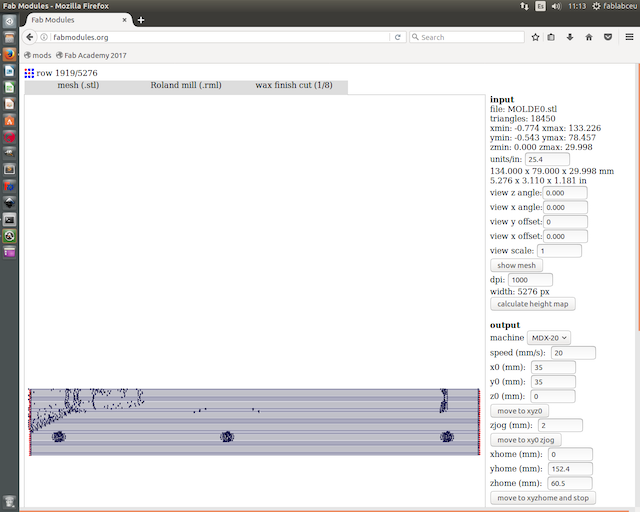The image size is (640, 512).
Task: Expand the machine MDX-20 dropdown
Action: [549, 338]
